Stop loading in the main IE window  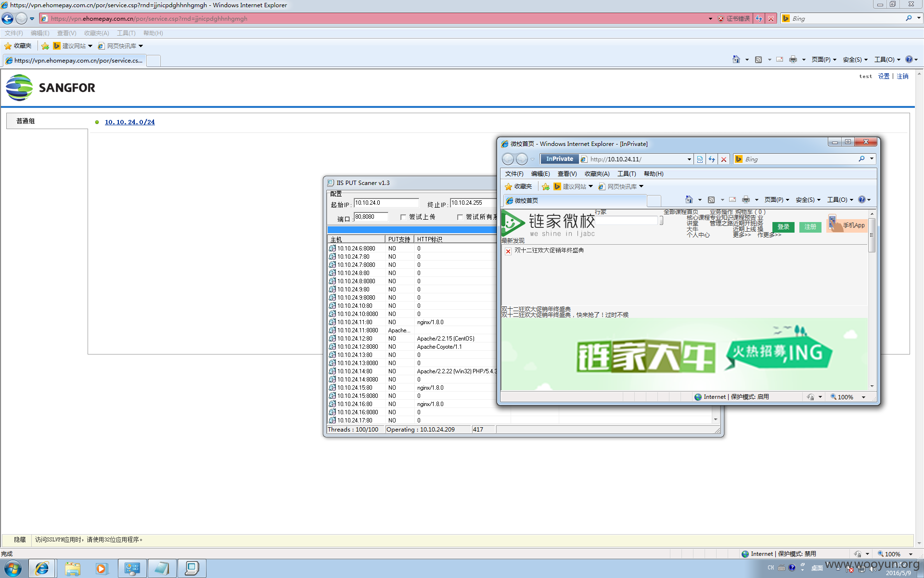coord(771,18)
